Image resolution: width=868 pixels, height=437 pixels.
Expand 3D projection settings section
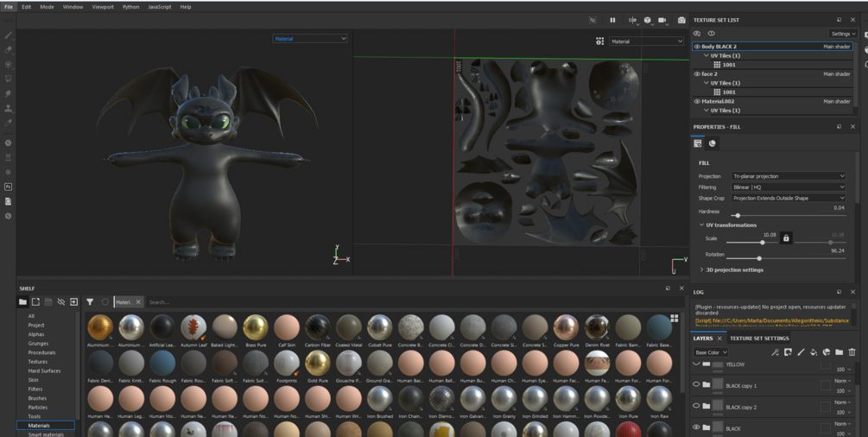(x=734, y=270)
